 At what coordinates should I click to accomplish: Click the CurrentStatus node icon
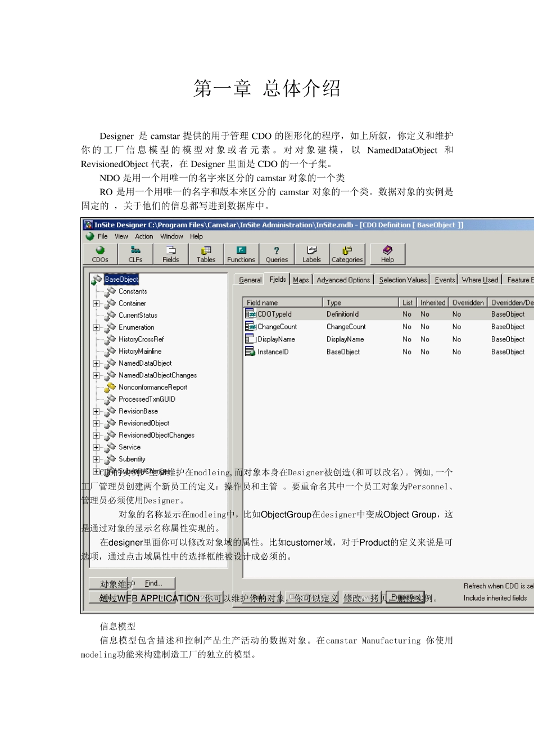coord(111,315)
